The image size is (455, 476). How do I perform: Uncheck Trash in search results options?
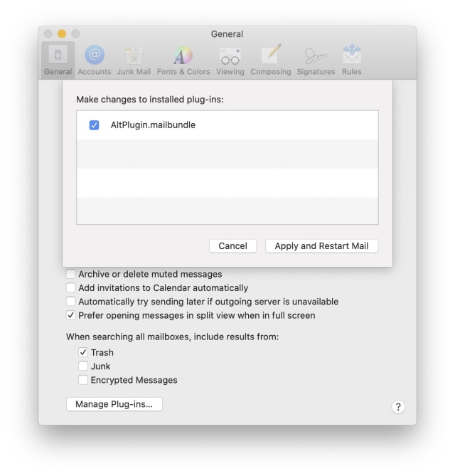coord(83,352)
